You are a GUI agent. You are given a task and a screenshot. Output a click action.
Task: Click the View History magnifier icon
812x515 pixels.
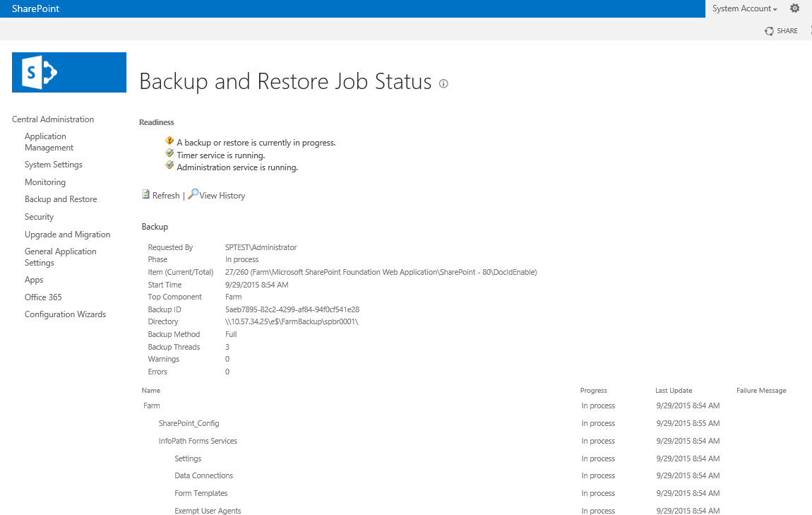[193, 194]
